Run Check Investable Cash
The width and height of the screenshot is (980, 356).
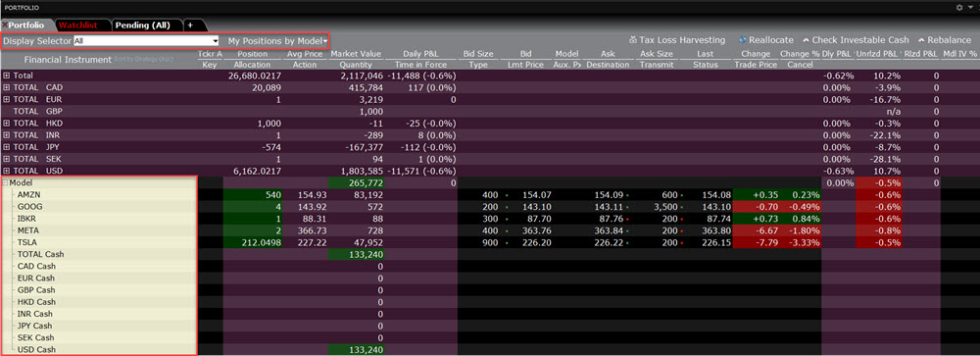[x=860, y=40]
